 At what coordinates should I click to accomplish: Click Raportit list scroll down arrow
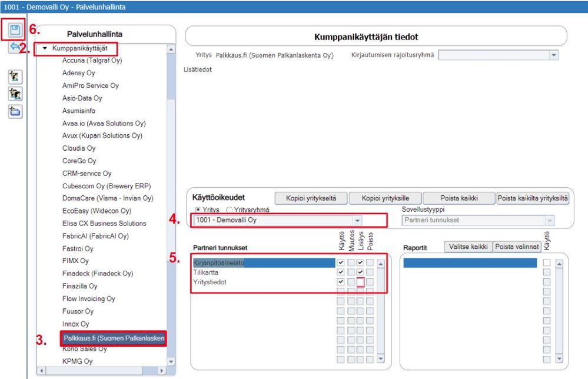pyautogui.click(x=559, y=359)
